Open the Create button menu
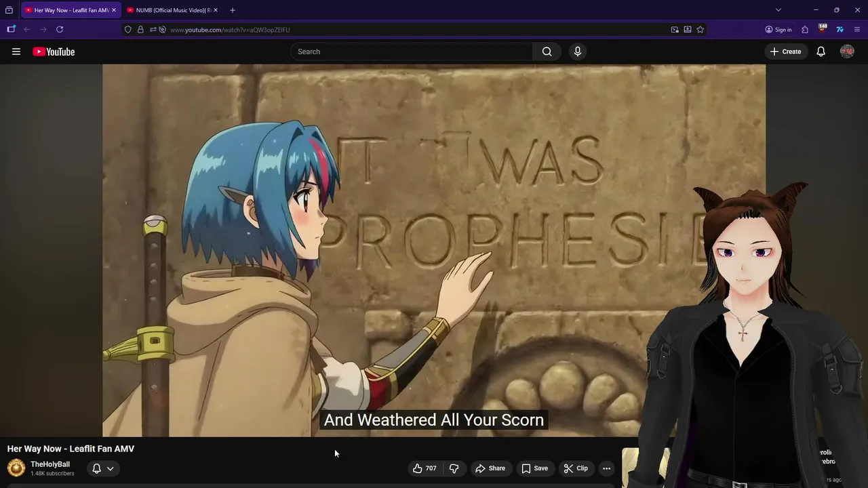 point(786,52)
